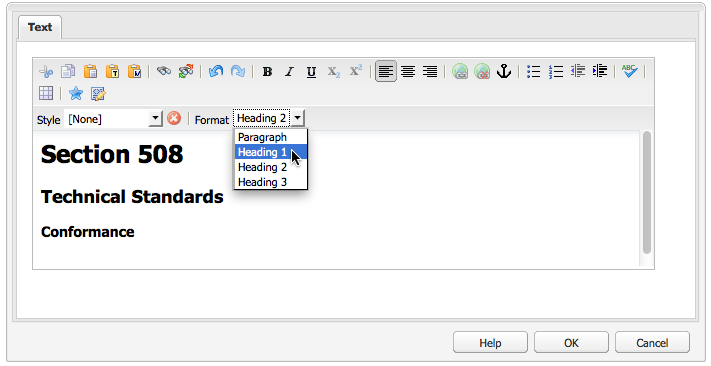Select the Text tab
The image size is (711, 366).
coord(40,27)
